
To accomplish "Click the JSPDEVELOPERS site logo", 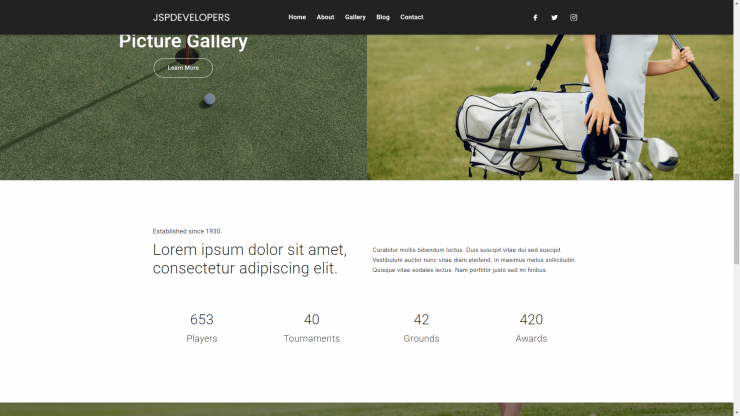I will coord(191,17).
